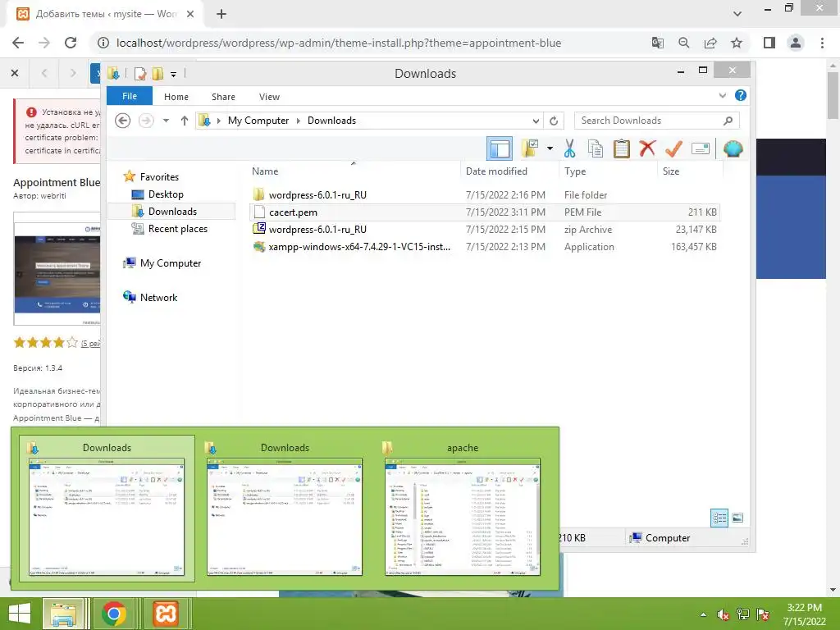This screenshot has width=840, height=630.
Task: Open the Share ribbon tab
Action: pos(223,97)
